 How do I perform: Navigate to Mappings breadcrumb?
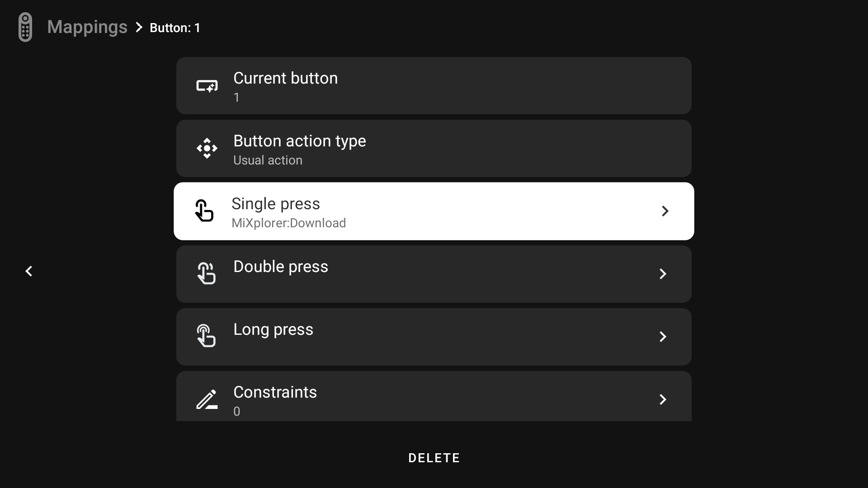87,27
